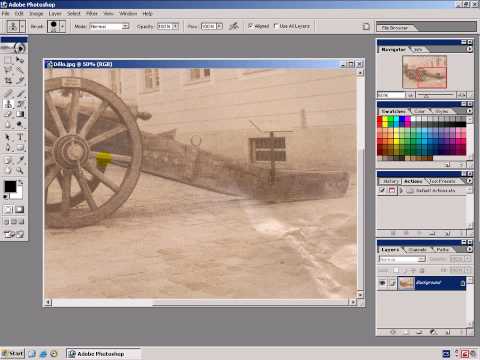Select the Zoom tool in toolbox

20,171
